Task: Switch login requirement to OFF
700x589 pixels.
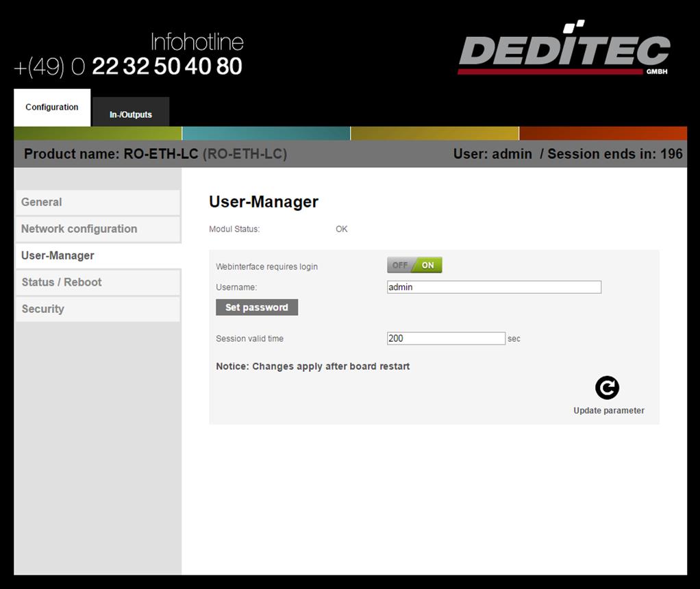Action: tap(400, 265)
